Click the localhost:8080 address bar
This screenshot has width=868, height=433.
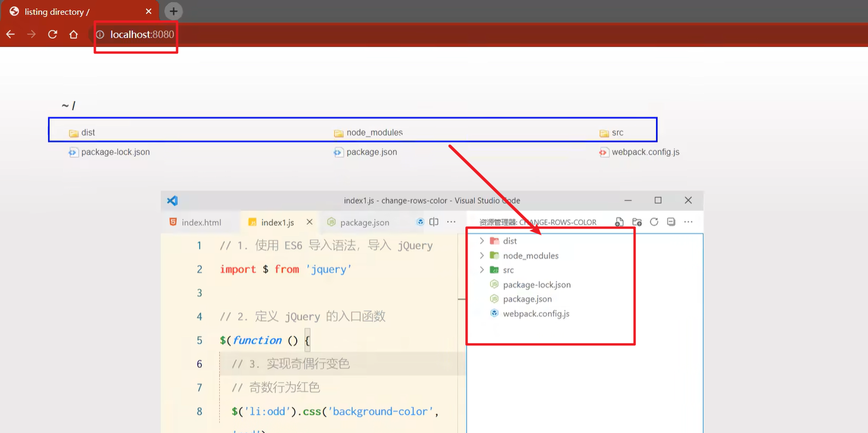(142, 35)
